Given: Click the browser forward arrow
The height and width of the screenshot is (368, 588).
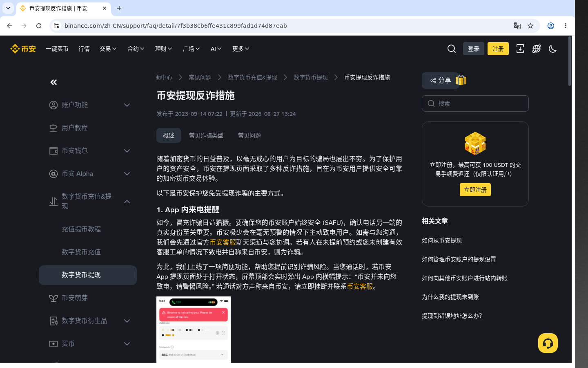Looking at the screenshot, I should (x=24, y=26).
